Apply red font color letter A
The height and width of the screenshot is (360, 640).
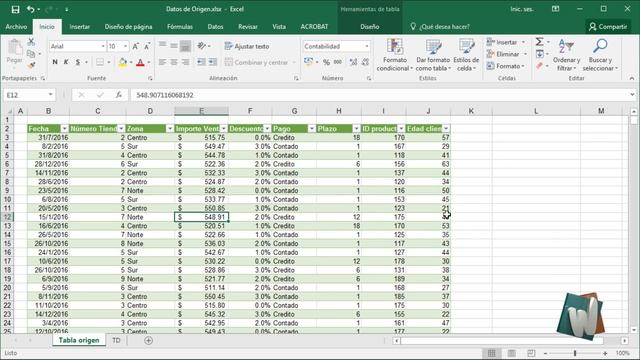(140, 62)
